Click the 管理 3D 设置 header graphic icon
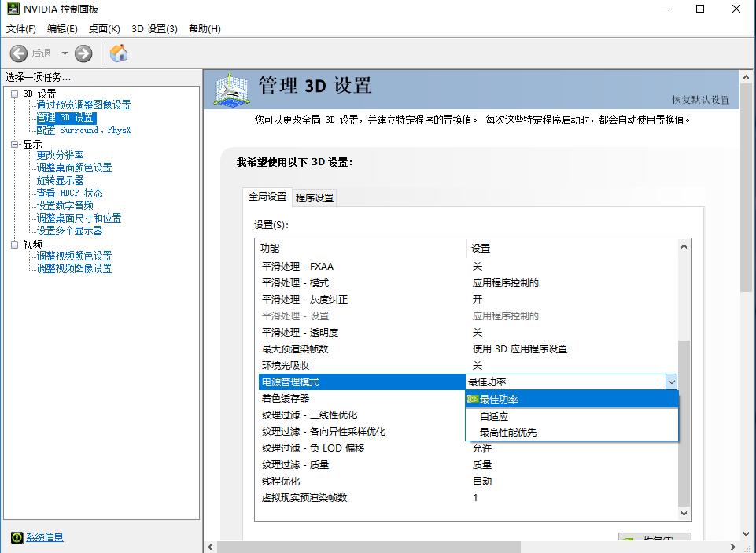 [229, 87]
